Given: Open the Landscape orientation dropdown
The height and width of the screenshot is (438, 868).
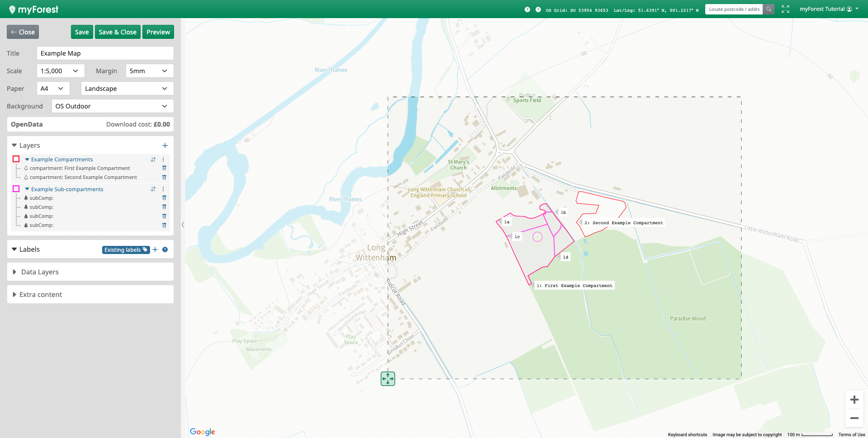Looking at the screenshot, I should click(x=127, y=89).
